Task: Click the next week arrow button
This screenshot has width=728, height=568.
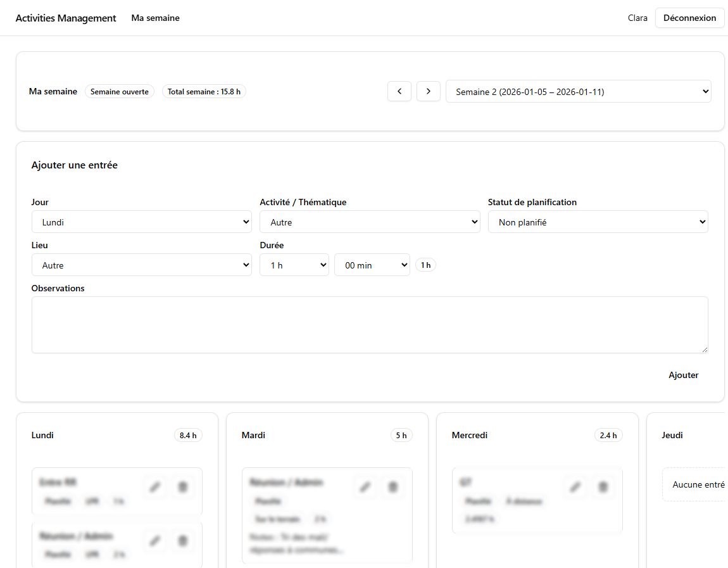Action: point(429,91)
